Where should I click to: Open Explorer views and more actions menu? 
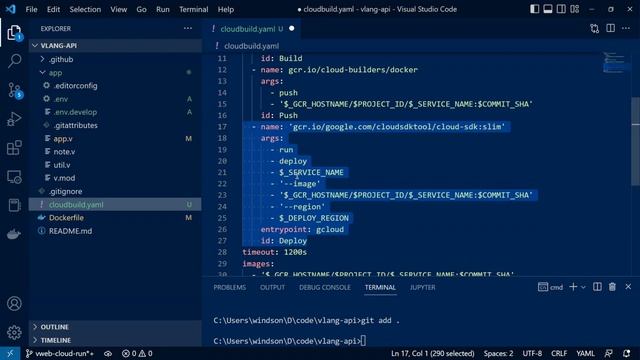point(188,28)
